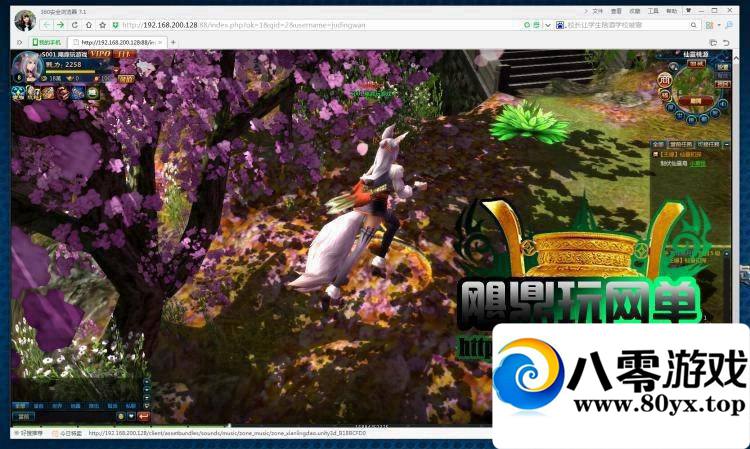Collapse the quest tracker minus button
The height and width of the screenshot is (449, 750).
(x=727, y=144)
